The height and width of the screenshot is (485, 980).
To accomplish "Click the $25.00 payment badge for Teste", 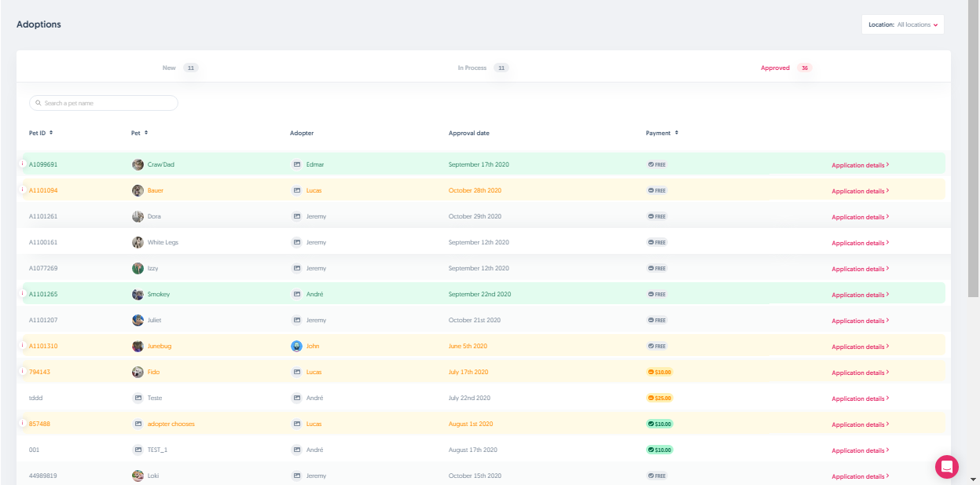I will pos(659,398).
